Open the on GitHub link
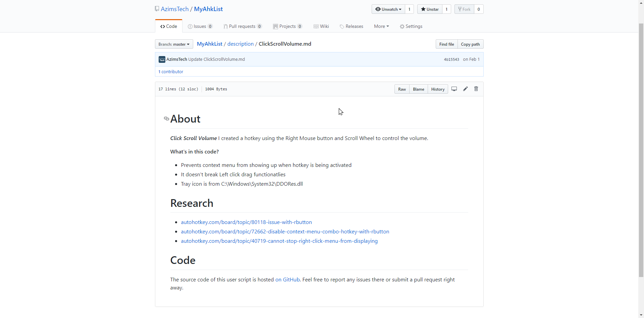 click(x=287, y=279)
